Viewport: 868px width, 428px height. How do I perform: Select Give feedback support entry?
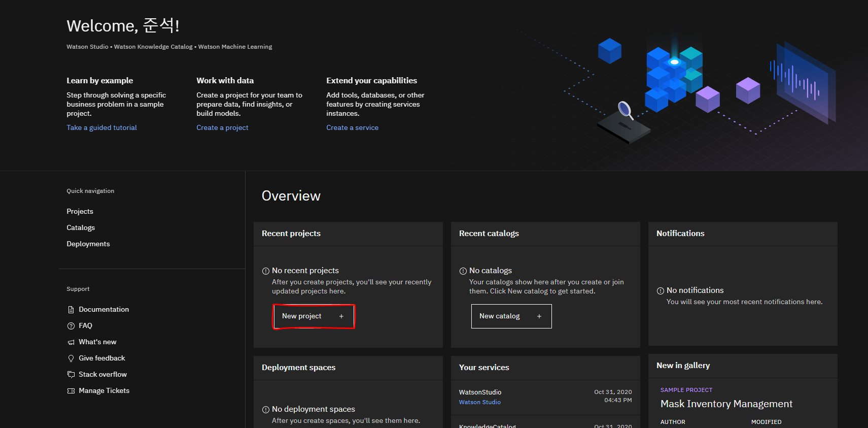[102, 358]
